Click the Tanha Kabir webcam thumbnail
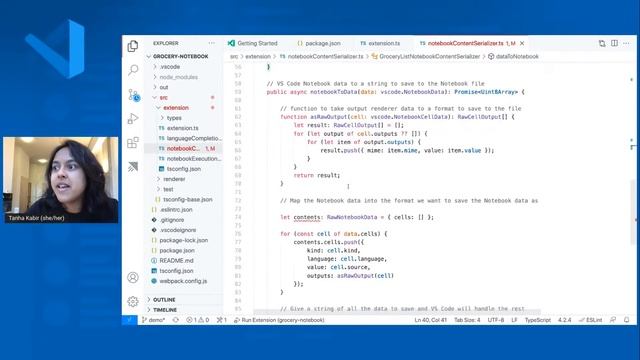Image resolution: width=640 pixels, height=360 pixels. click(60, 180)
